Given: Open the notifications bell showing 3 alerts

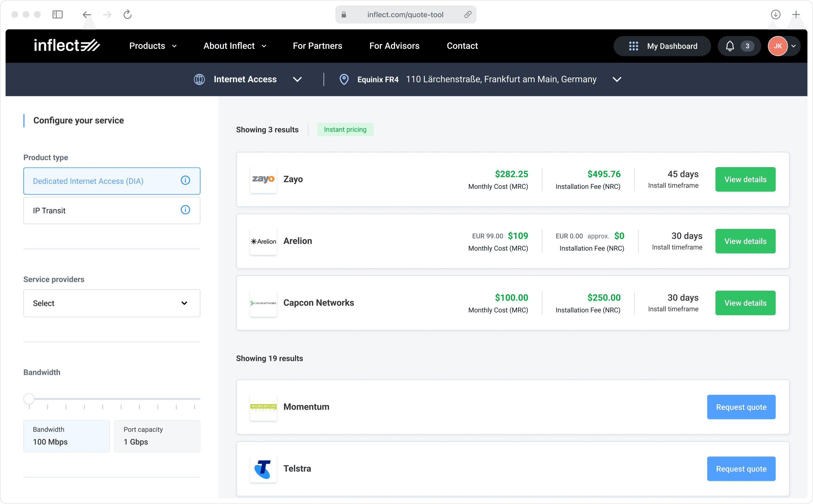Looking at the screenshot, I should (730, 46).
